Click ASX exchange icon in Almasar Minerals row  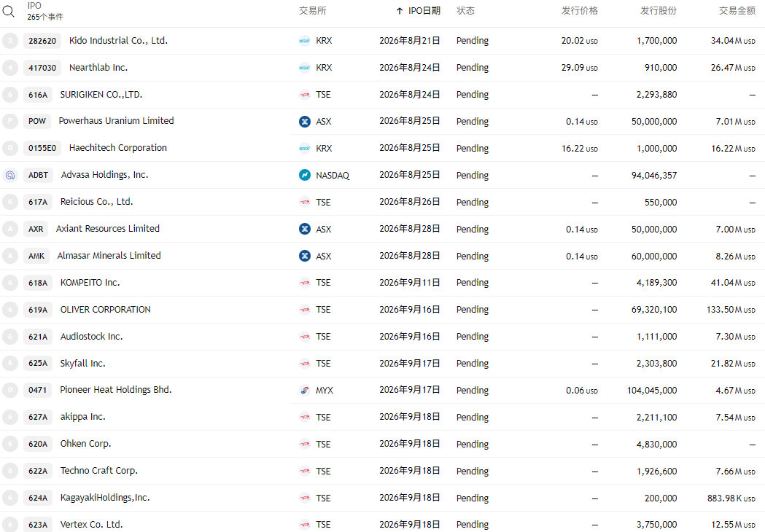click(304, 256)
